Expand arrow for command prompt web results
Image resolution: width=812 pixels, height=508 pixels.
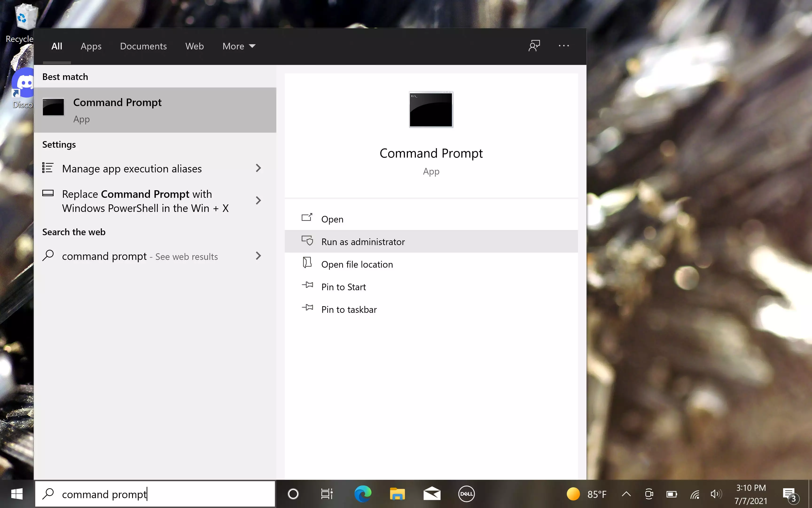point(258,256)
